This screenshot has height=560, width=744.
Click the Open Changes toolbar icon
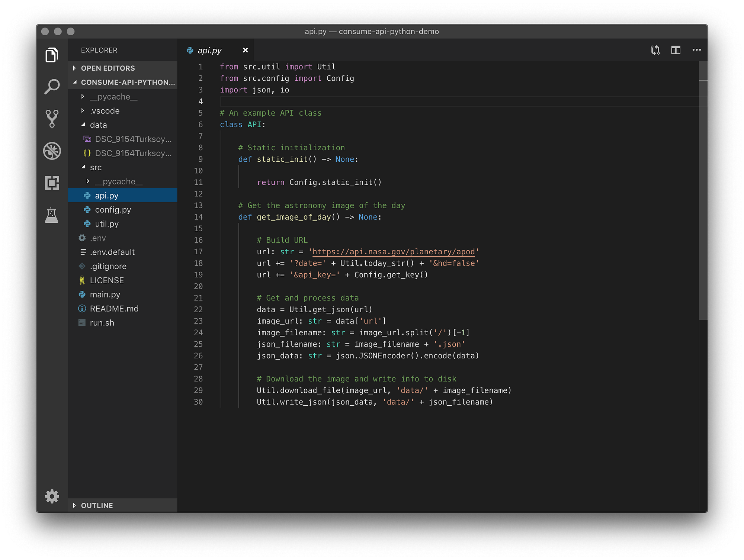click(655, 50)
